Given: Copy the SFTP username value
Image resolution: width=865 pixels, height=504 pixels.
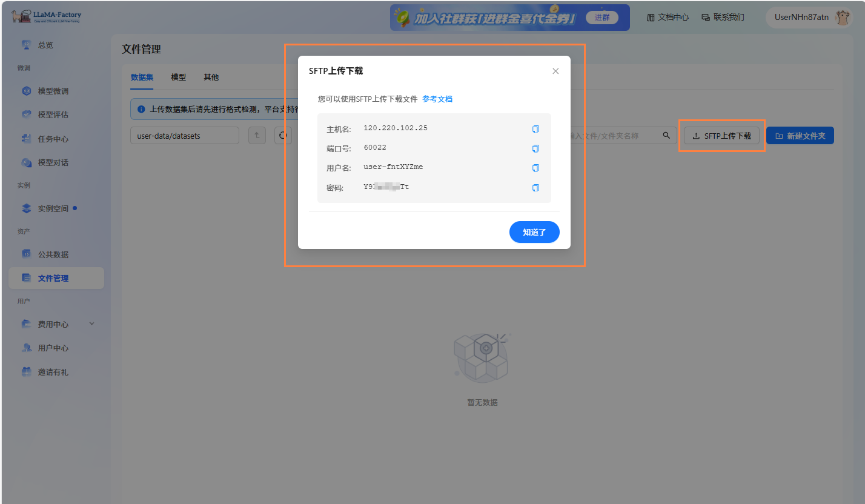Looking at the screenshot, I should [x=535, y=168].
